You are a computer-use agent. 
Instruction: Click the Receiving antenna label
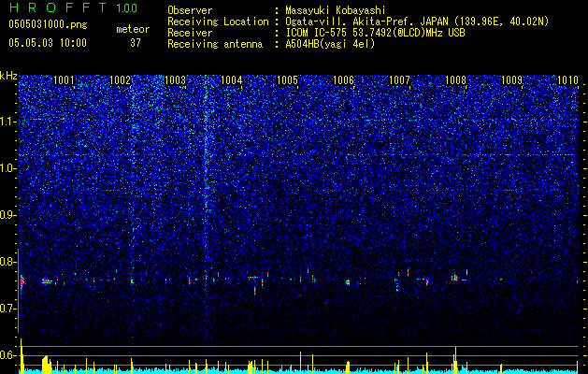click(215, 44)
